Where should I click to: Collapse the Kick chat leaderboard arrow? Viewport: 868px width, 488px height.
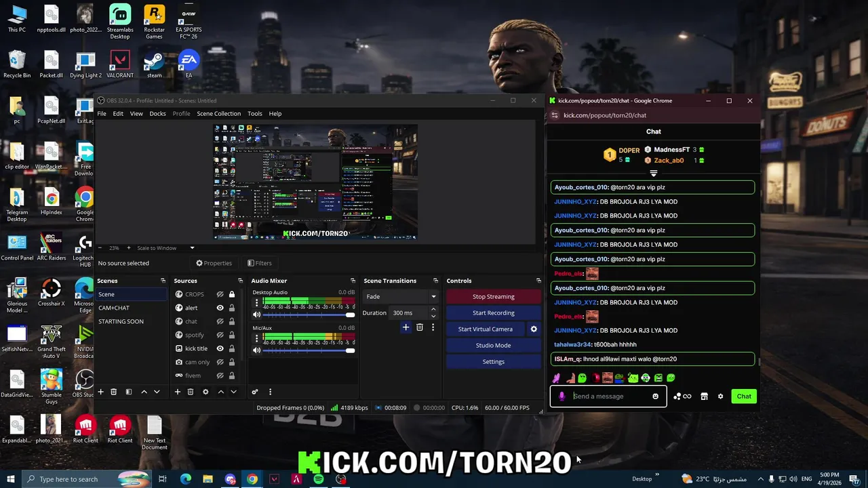pyautogui.click(x=654, y=174)
